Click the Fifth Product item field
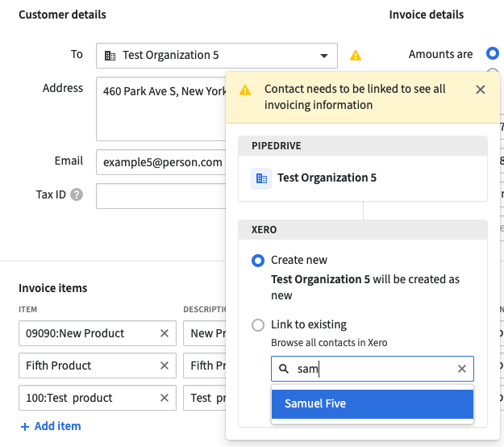This screenshot has height=447, width=504. [x=98, y=366]
